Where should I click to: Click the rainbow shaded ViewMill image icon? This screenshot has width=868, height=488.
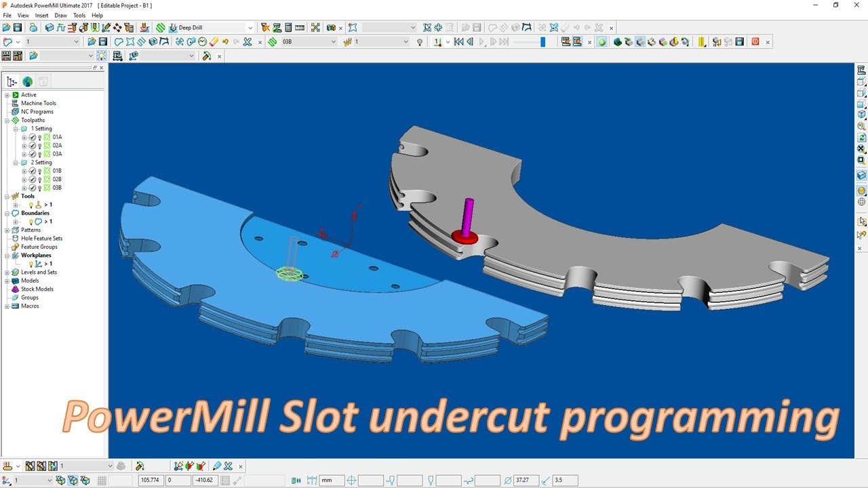point(663,42)
